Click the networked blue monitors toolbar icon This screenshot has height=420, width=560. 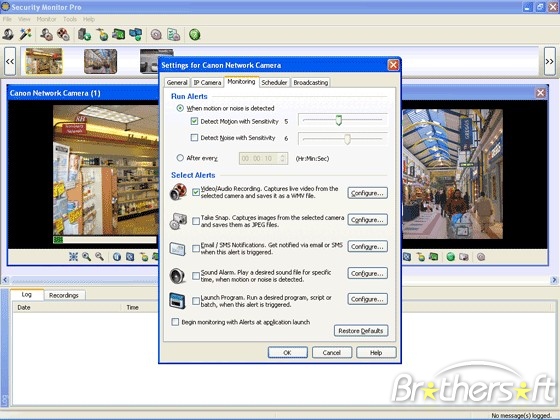click(x=136, y=35)
